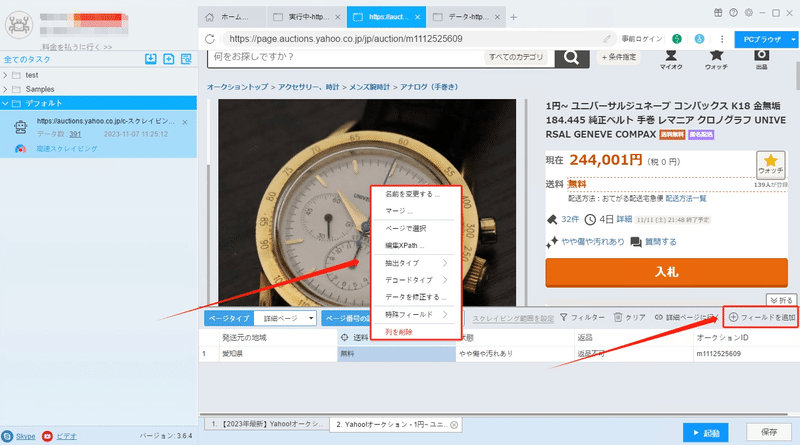Switch to the 実行中 tab
Viewport: 800px width, 445px height.
click(x=306, y=17)
